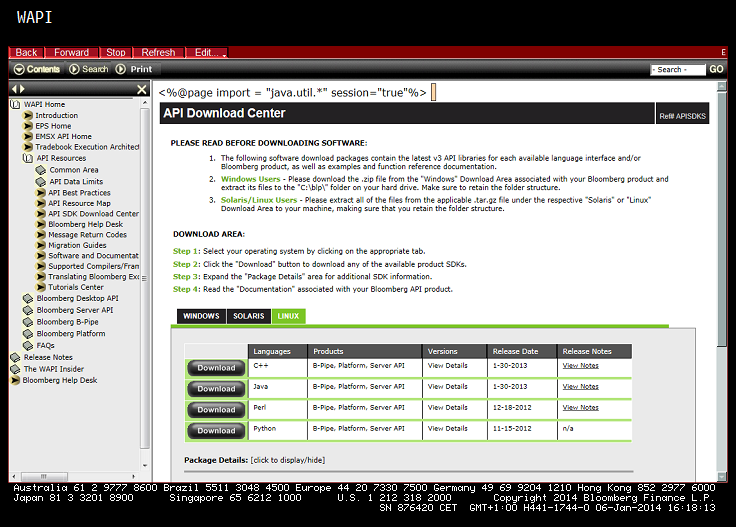This screenshot has width=736, height=527.
Task: Click the right arrow in navigation panel header
Action: [x=22, y=89]
